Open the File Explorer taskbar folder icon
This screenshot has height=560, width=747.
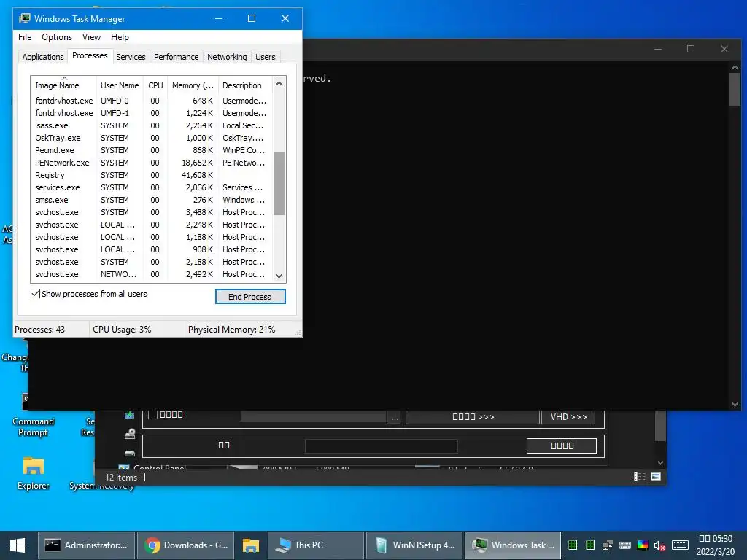click(251, 545)
